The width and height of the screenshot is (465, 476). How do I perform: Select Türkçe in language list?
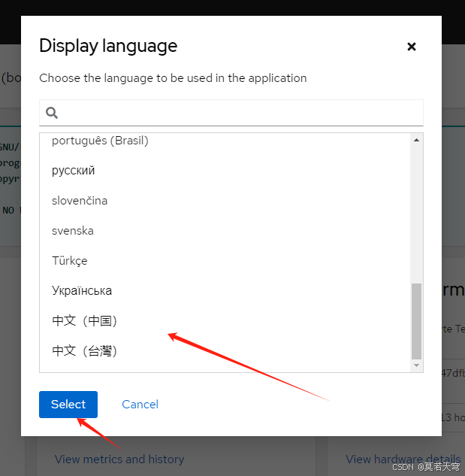pyautogui.click(x=225, y=261)
